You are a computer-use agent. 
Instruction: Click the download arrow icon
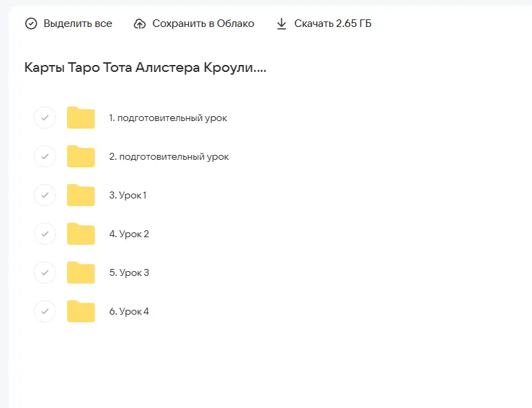[282, 24]
